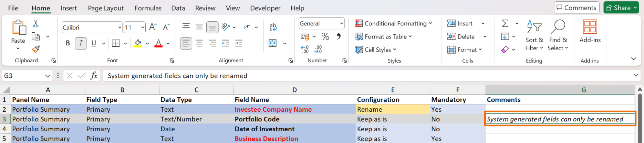Click the AutoSum sigma icon

click(x=505, y=23)
